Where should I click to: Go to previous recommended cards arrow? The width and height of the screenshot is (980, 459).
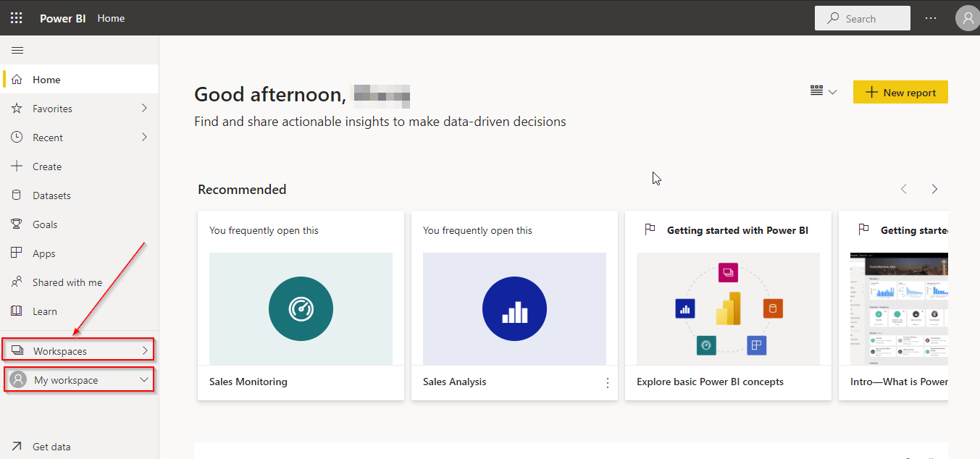point(904,189)
